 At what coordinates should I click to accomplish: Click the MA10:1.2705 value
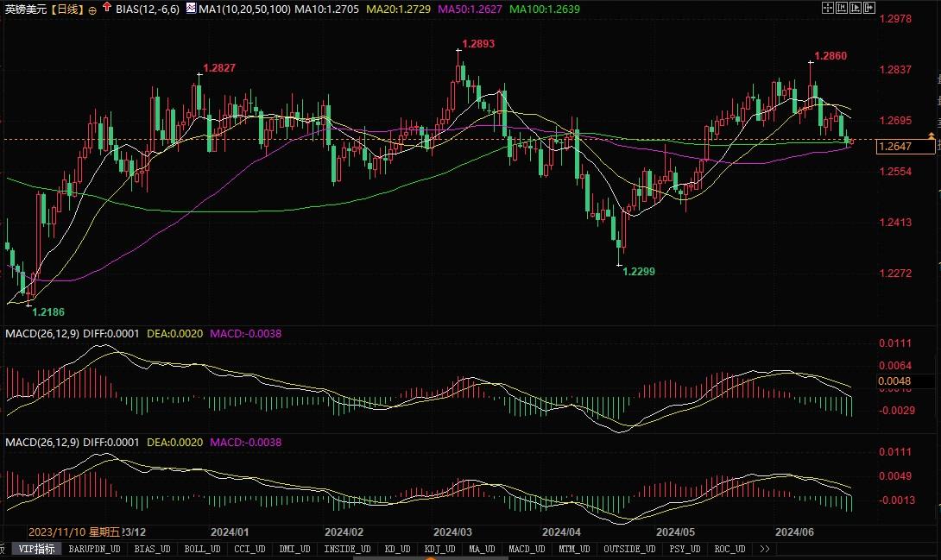pyautogui.click(x=326, y=9)
